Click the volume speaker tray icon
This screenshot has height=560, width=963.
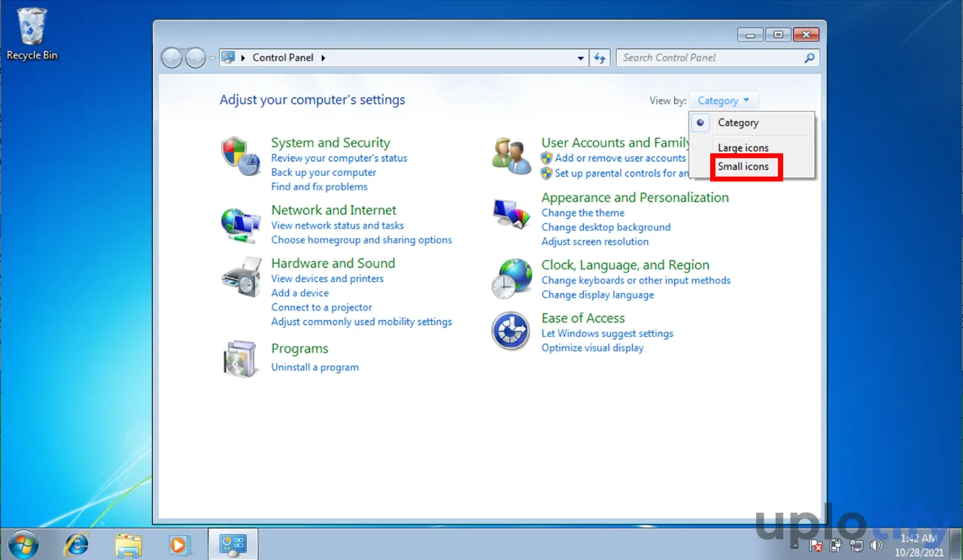(x=876, y=545)
